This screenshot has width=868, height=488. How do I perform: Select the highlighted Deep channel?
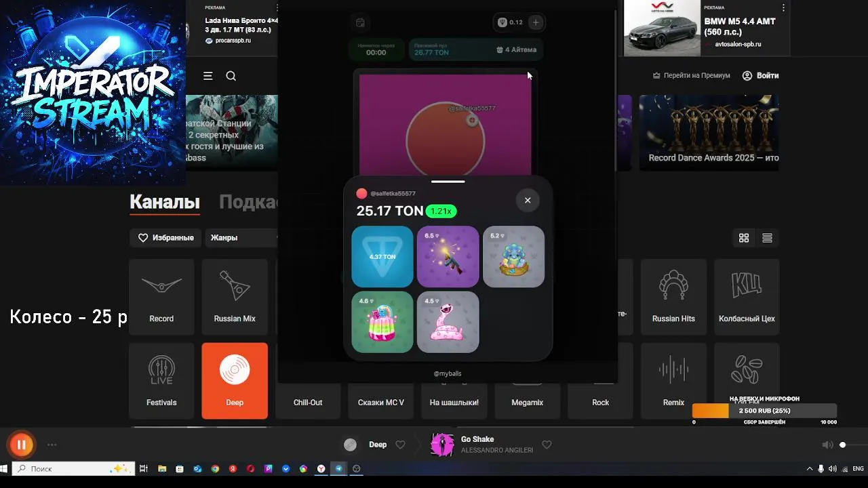click(x=235, y=381)
